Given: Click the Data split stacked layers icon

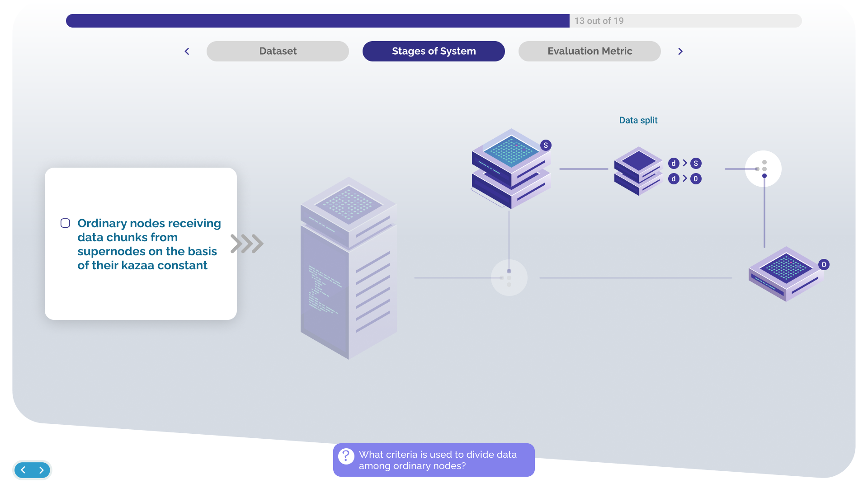Looking at the screenshot, I should [x=638, y=171].
